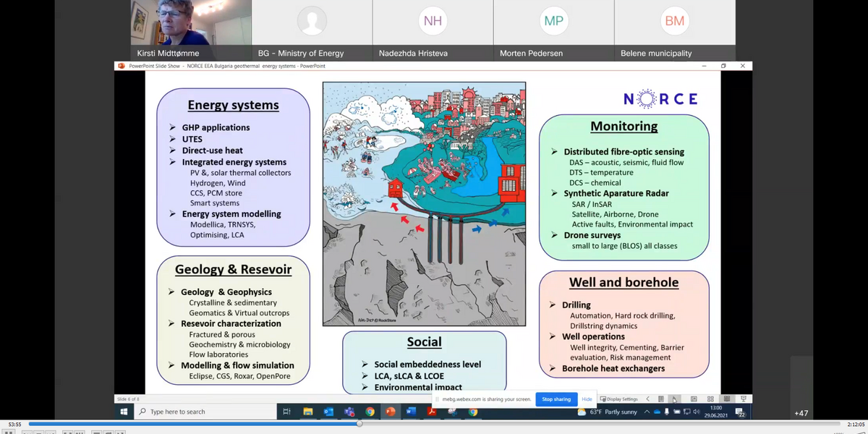The width and height of the screenshot is (868, 434).
Task: Open the 63°F Partly sunny weather widget
Action: pos(608,412)
